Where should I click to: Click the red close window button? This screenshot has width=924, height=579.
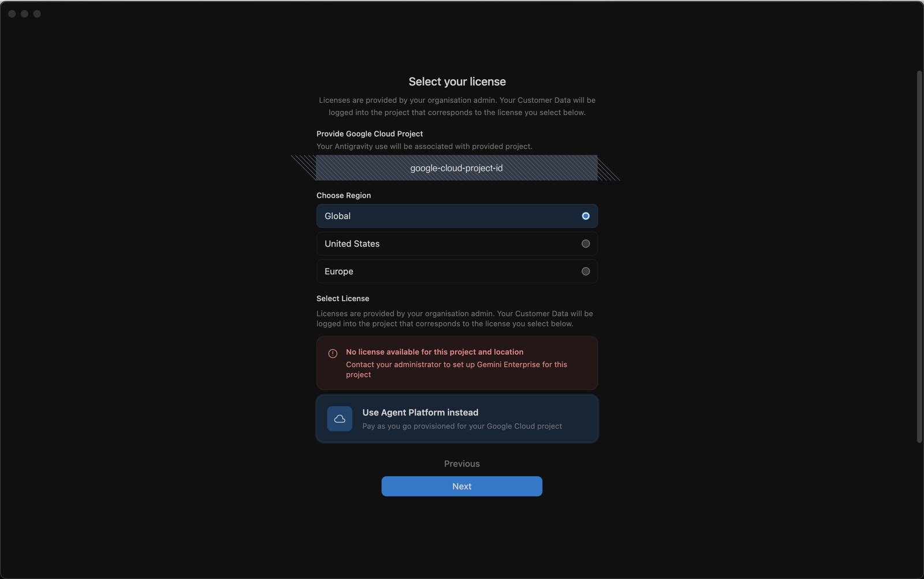(x=12, y=14)
